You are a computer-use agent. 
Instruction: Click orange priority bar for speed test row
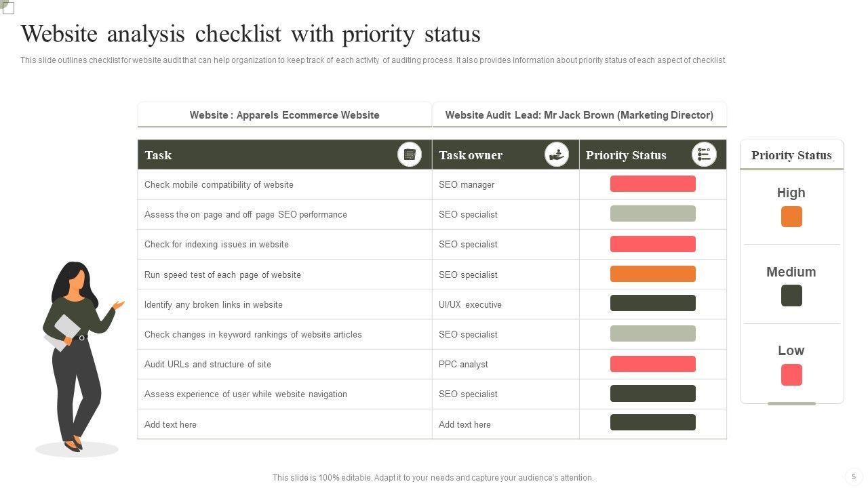(x=652, y=274)
